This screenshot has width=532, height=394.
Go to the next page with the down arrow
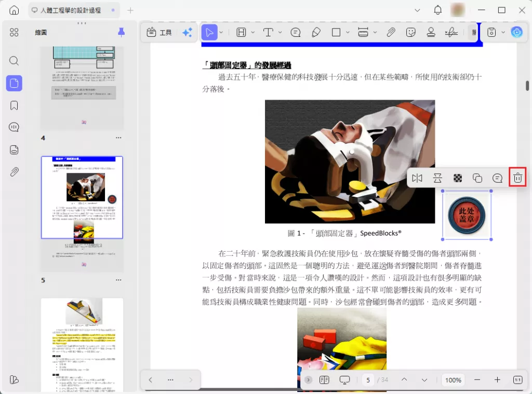coord(424,380)
